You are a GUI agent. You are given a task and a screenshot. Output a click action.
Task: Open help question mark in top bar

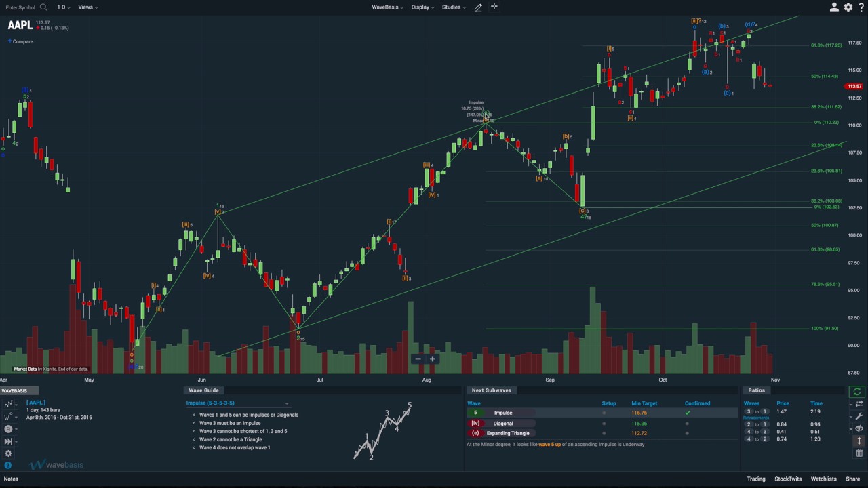point(861,7)
